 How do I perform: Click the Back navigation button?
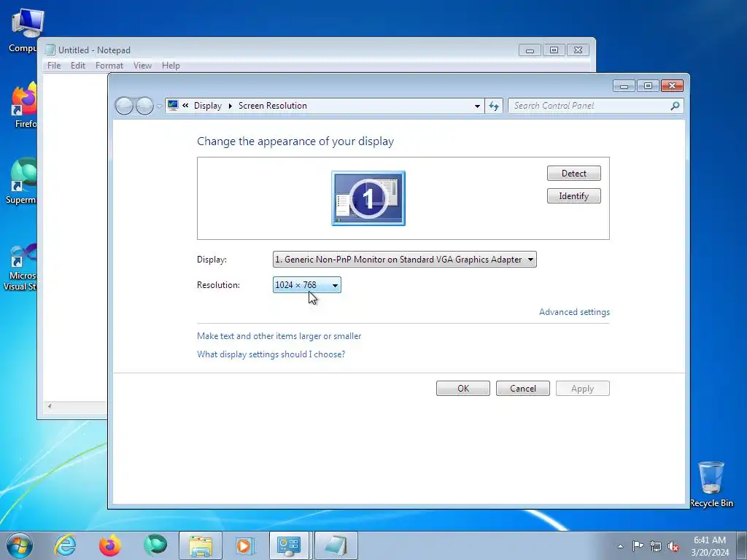[124, 106]
